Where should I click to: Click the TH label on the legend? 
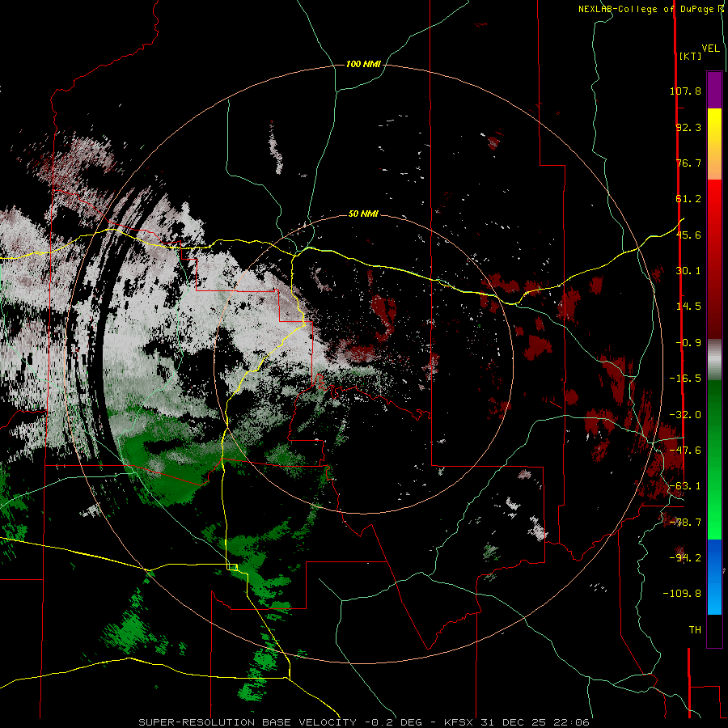point(695,630)
